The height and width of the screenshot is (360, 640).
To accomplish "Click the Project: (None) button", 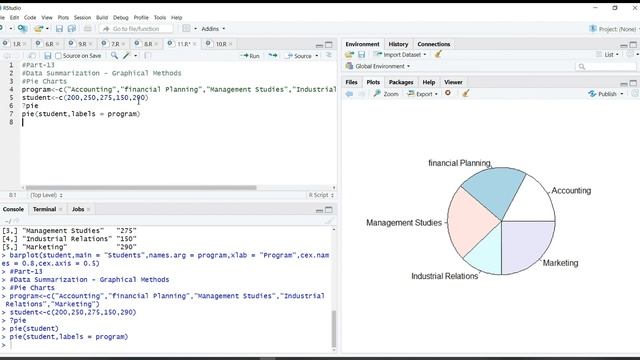I will point(613,29).
